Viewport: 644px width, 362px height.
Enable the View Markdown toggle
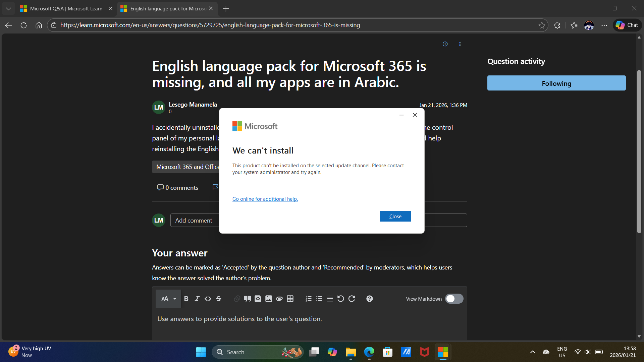coord(454,299)
